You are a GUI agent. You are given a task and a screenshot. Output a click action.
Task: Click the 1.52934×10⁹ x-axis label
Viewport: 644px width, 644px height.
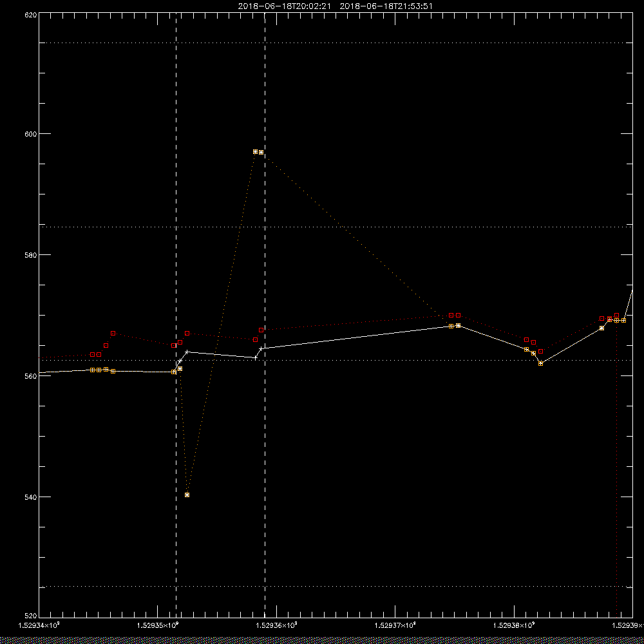tap(39, 625)
